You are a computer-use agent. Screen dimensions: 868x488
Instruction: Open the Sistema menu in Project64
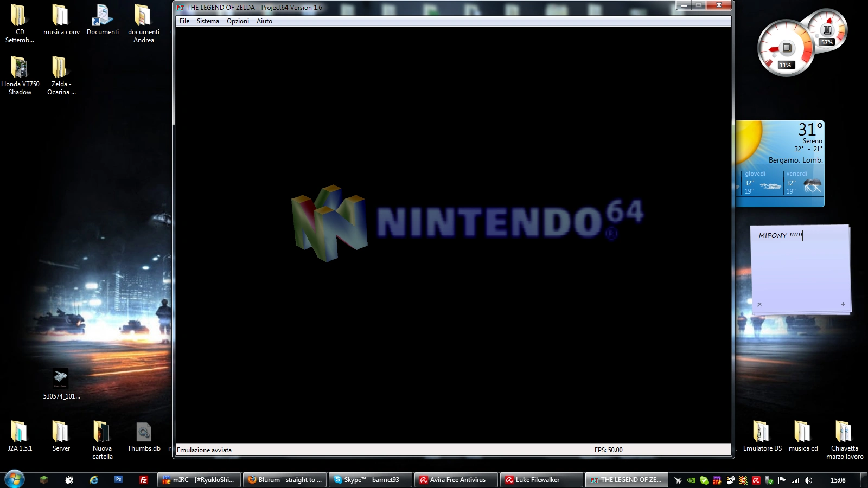208,21
